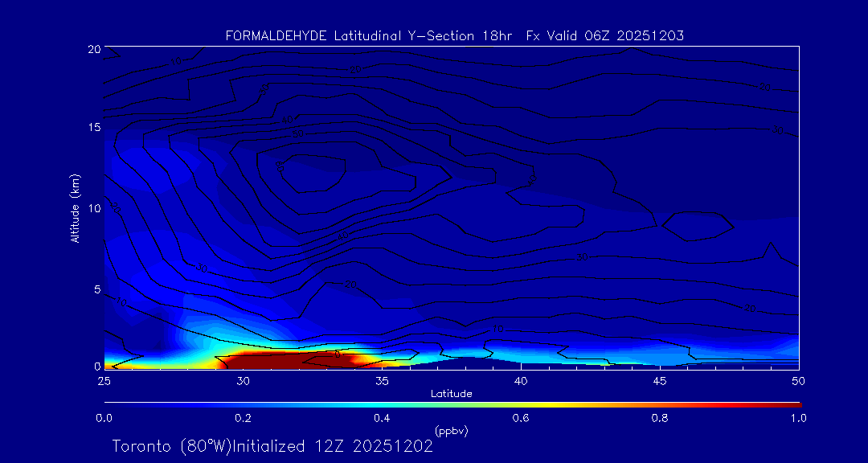Click the FORMALDEHYDE Latitudinal Y-Section plot title
Image resolution: width=868 pixels, height=463 pixels.
[454, 35]
